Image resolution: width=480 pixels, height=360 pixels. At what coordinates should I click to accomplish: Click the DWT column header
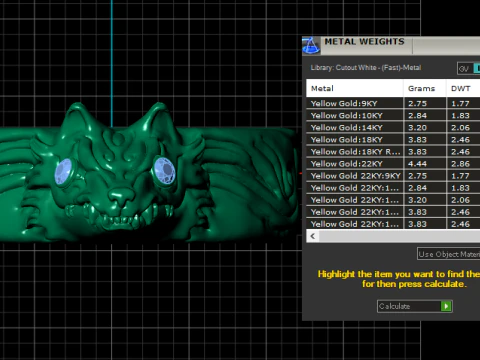(463, 88)
